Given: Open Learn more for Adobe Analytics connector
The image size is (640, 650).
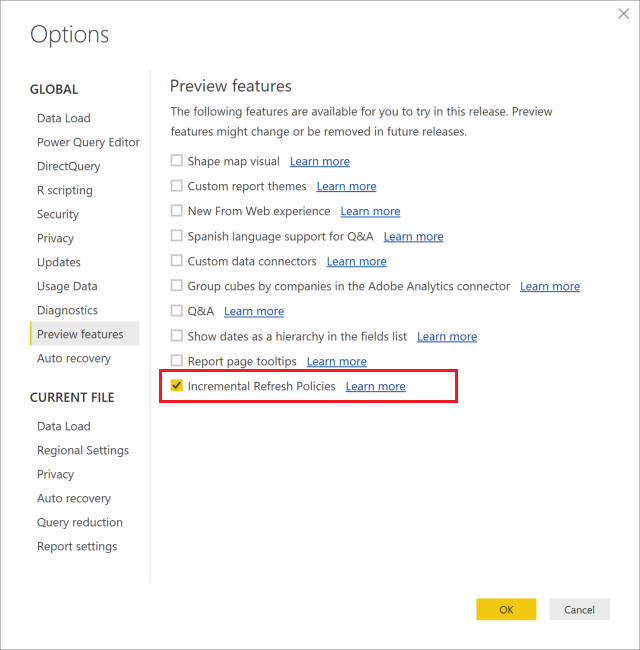Looking at the screenshot, I should 550,286.
